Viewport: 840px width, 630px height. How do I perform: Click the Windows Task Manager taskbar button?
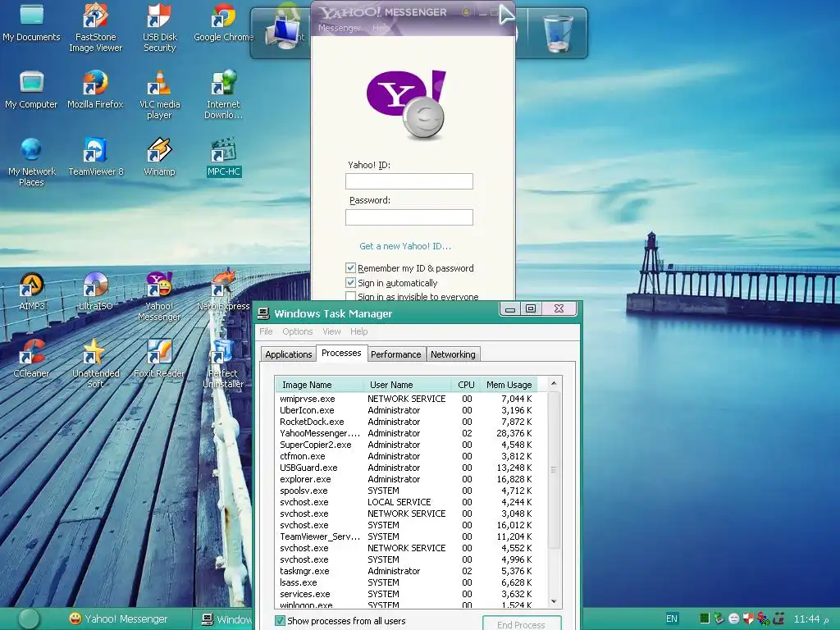click(x=223, y=619)
